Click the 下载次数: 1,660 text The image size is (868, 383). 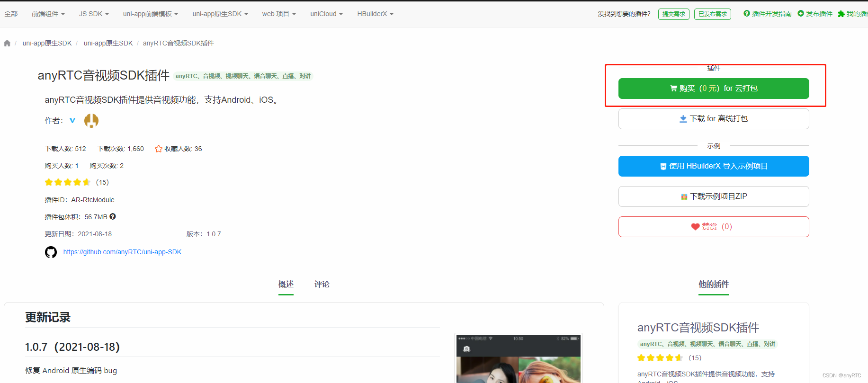(121, 149)
